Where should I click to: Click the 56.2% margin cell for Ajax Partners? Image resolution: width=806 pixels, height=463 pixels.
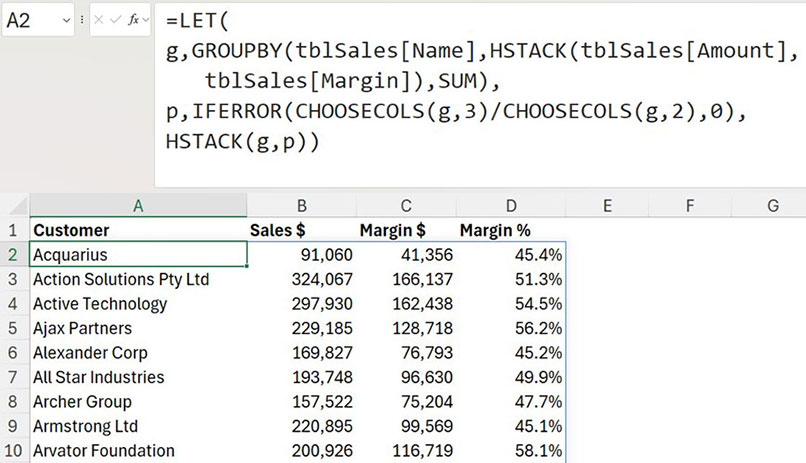(x=511, y=328)
